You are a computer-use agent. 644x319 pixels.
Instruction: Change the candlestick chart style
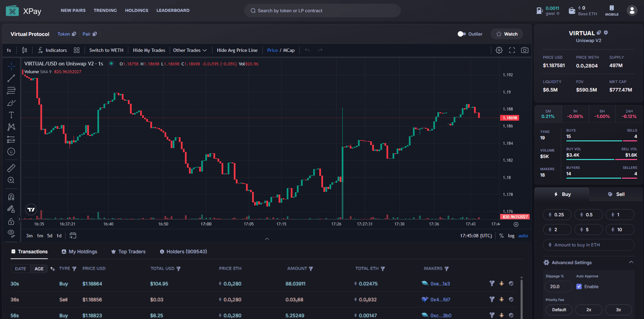(24, 50)
